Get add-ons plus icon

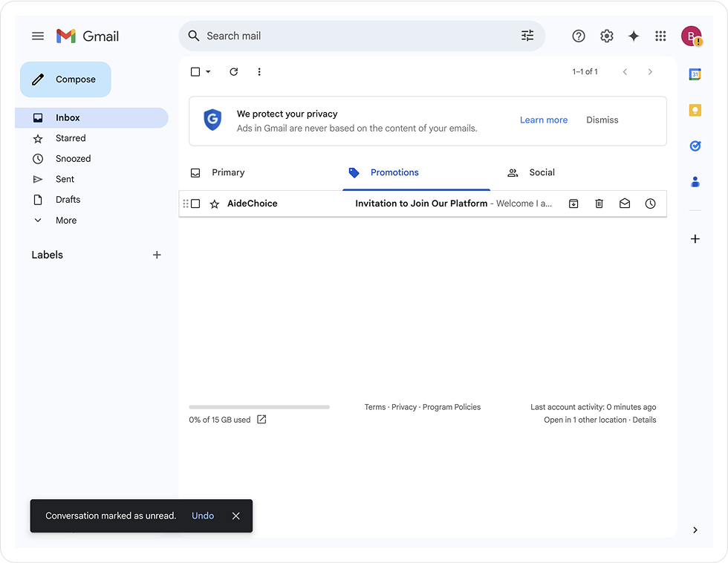(x=695, y=238)
